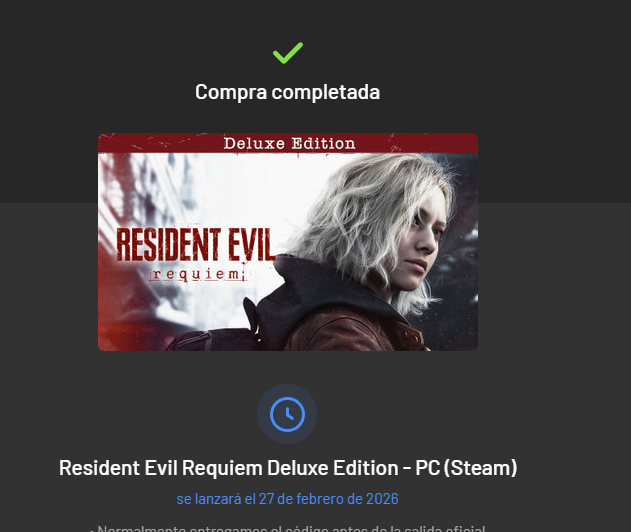Open the Resident Evil Requiem cover image
The height and width of the screenshot is (532, 631).
288,242
